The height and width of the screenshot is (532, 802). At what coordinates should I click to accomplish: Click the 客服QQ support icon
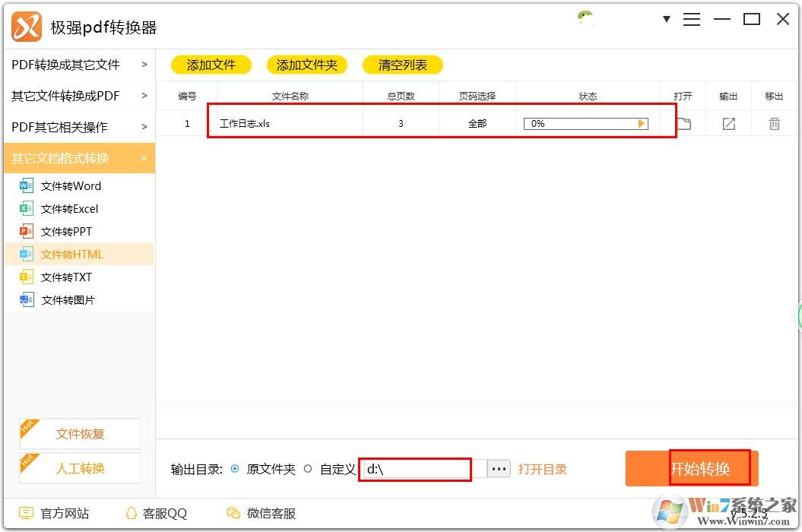click(x=131, y=513)
